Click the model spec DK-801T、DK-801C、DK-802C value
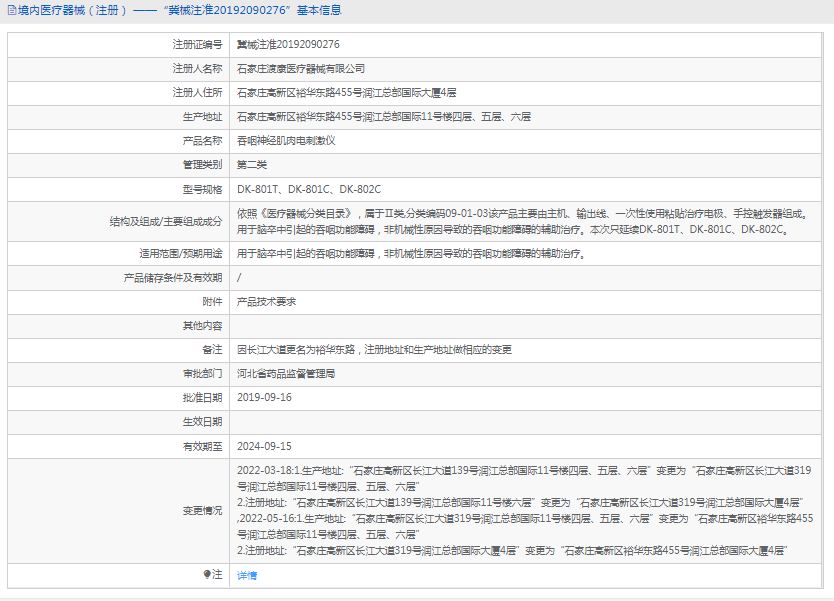 point(309,189)
